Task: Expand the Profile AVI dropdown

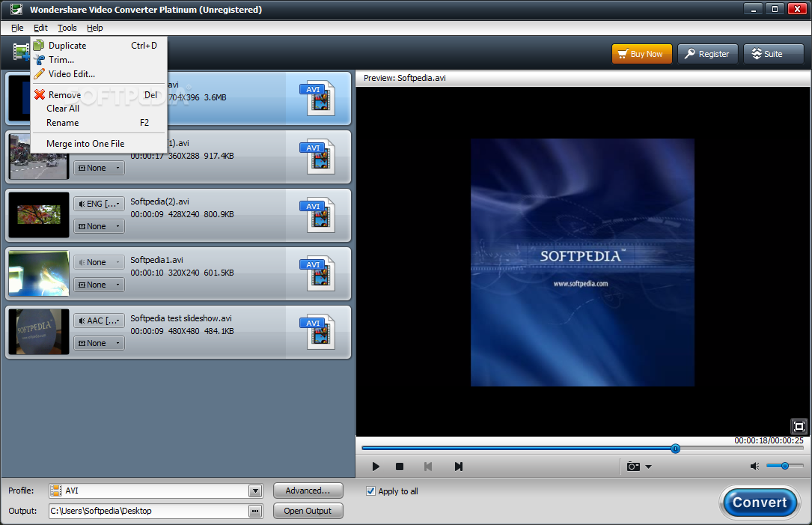Action: pyautogui.click(x=254, y=491)
